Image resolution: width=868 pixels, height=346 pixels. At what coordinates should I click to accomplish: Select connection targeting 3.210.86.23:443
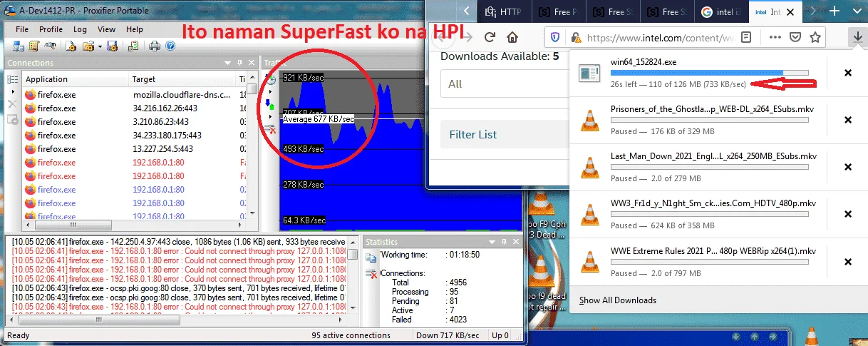[135, 121]
